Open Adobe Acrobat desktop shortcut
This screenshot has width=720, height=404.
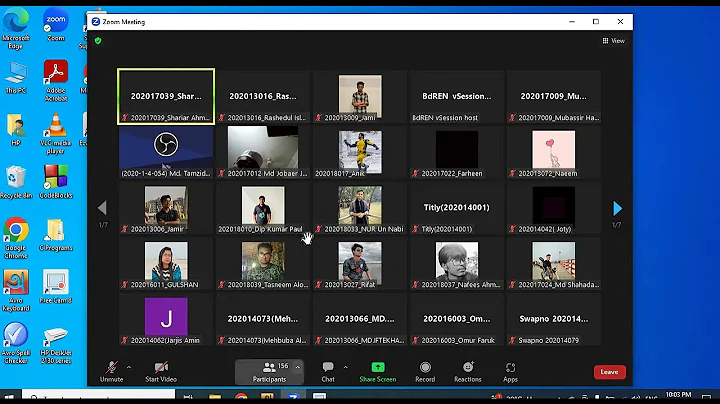56,80
